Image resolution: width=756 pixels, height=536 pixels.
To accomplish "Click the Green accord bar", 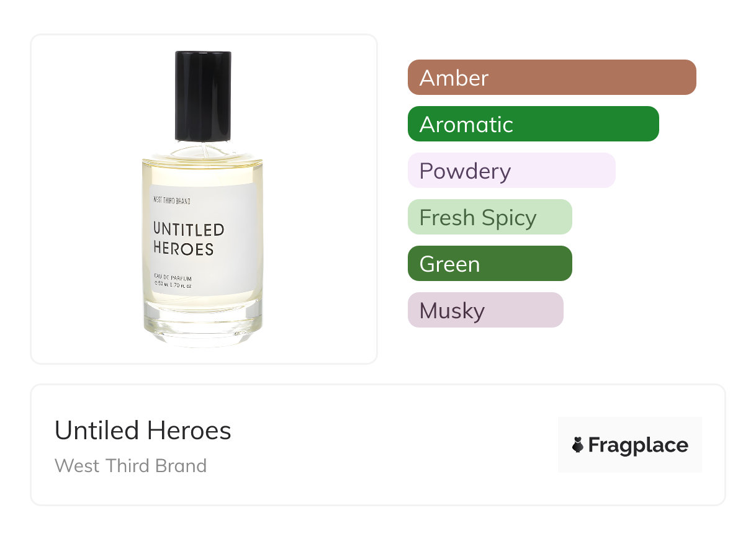I will coord(489,264).
